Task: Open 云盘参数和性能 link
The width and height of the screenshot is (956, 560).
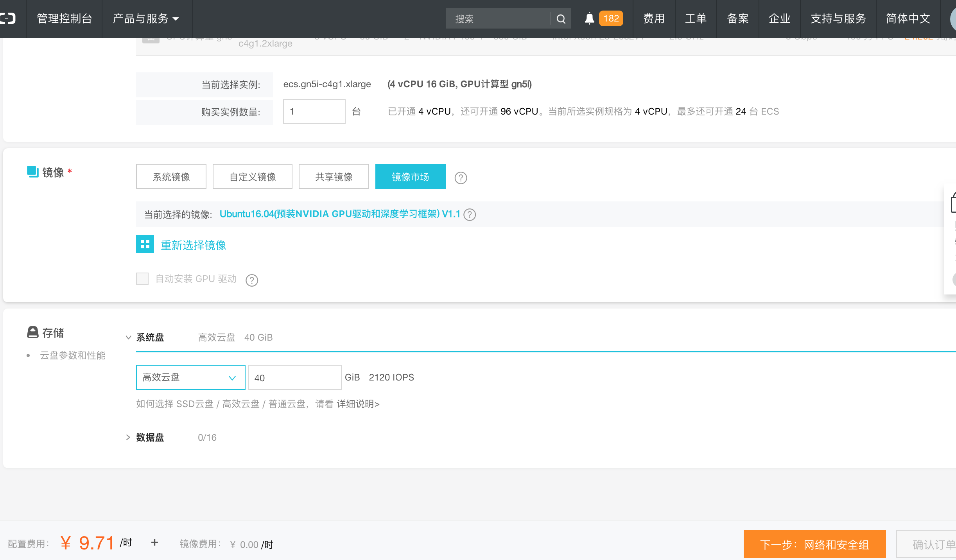Action: (73, 355)
